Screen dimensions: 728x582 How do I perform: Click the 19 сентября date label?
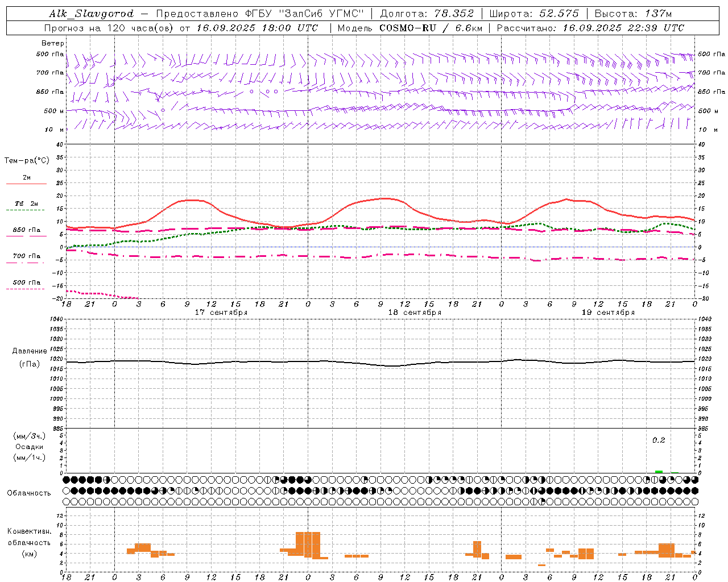(x=608, y=313)
